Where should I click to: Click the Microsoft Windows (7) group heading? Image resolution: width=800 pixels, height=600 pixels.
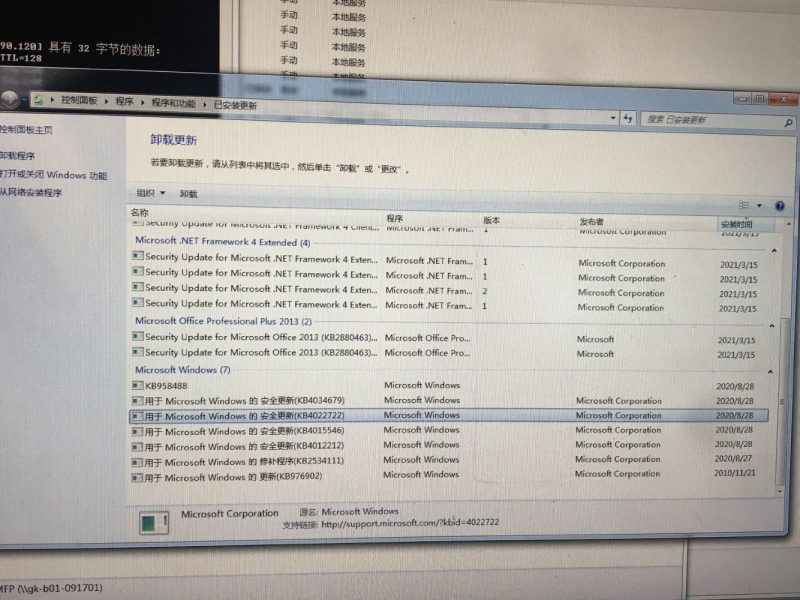[183, 369]
